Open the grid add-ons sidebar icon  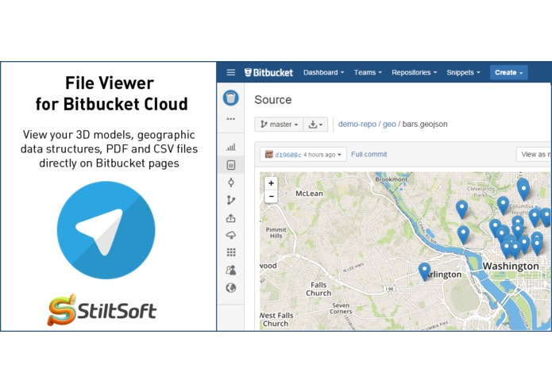pos(231,252)
